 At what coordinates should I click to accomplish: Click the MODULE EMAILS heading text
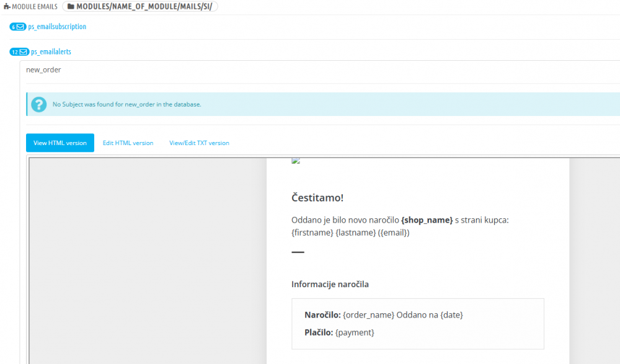click(x=35, y=7)
